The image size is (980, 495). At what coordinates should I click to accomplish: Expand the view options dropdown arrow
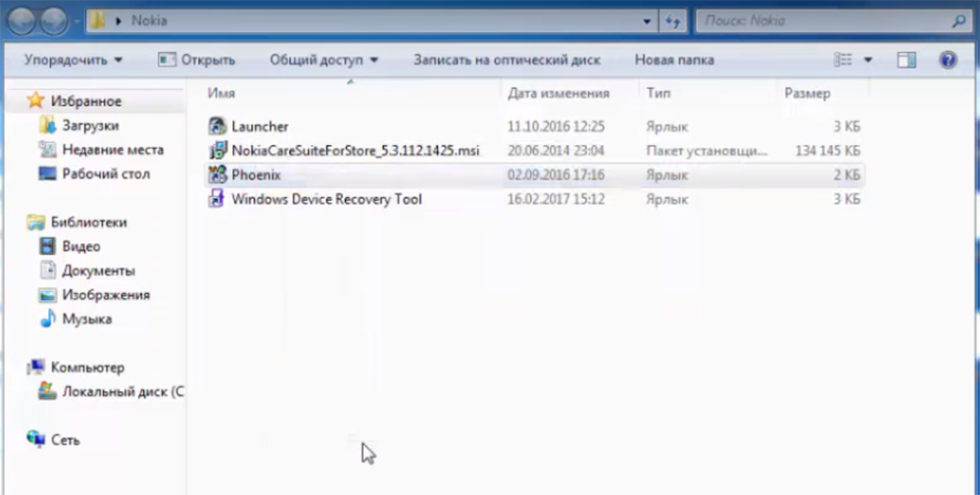pyautogui.click(x=867, y=60)
